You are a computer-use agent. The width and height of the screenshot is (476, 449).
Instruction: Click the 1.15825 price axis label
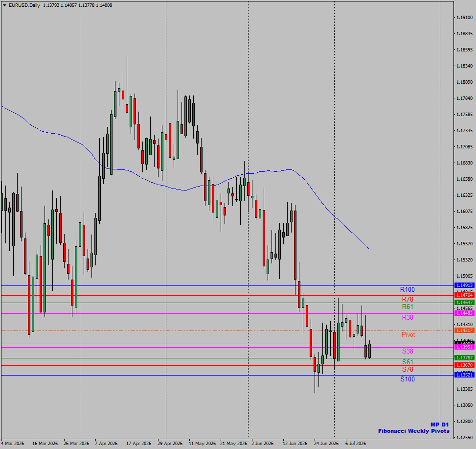pyautogui.click(x=464, y=228)
